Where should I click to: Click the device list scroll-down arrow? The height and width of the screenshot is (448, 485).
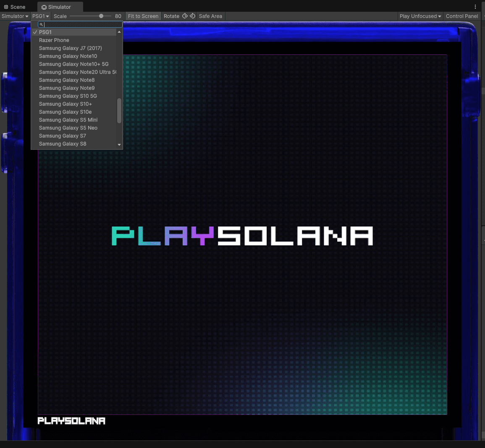pyautogui.click(x=119, y=145)
